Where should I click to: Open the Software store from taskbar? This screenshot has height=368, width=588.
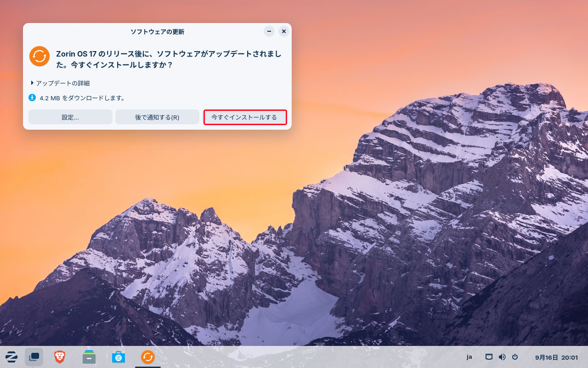[x=119, y=357]
